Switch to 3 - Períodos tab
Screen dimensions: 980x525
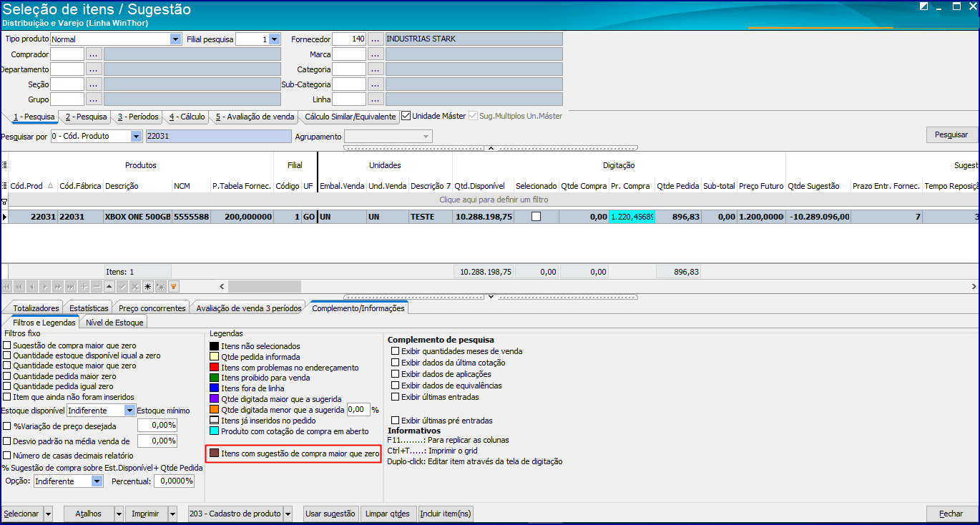138,117
